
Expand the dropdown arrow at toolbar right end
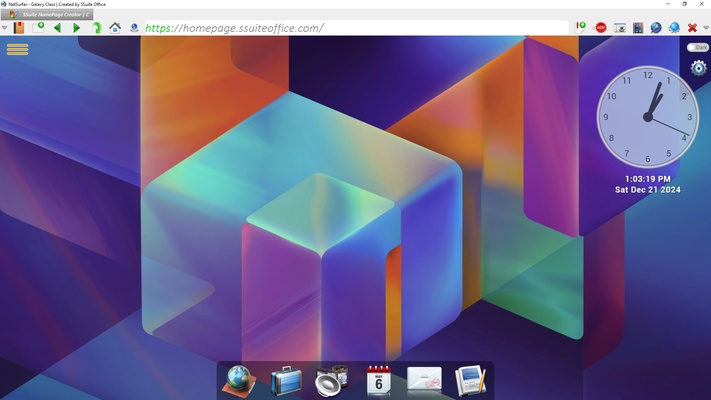[x=706, y=28]
